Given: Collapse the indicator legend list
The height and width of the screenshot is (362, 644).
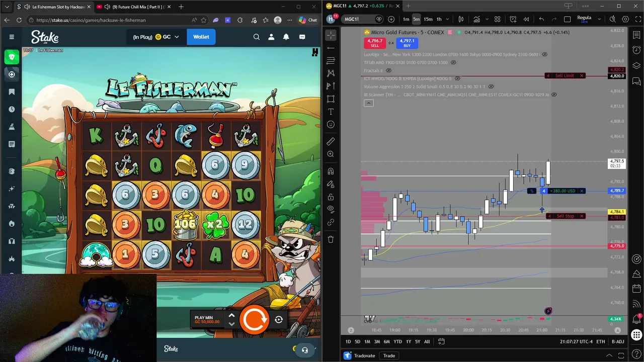Looking at the screenshot, I should 368,103.
